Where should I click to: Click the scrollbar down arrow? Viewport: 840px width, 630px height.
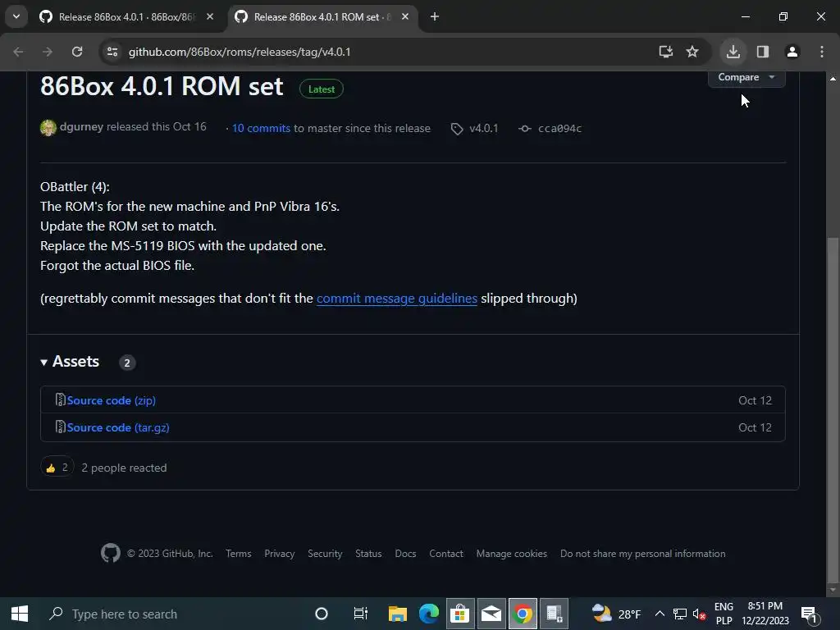click(x=833, y=591)
